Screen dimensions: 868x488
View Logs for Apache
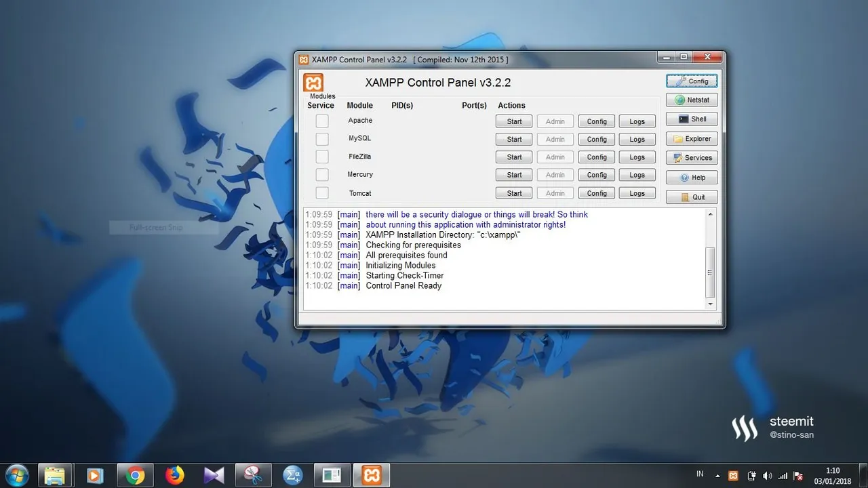pyautogui.click(x=637, y=121)
